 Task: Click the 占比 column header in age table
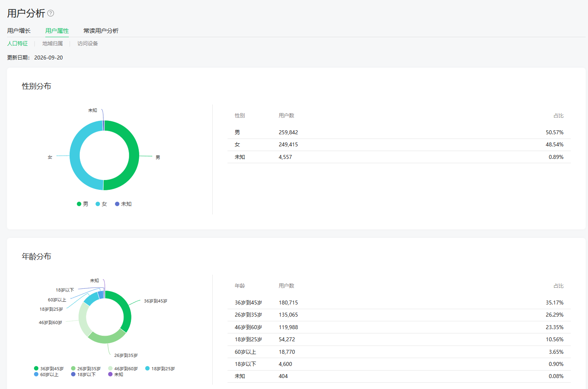pos(558,286)
